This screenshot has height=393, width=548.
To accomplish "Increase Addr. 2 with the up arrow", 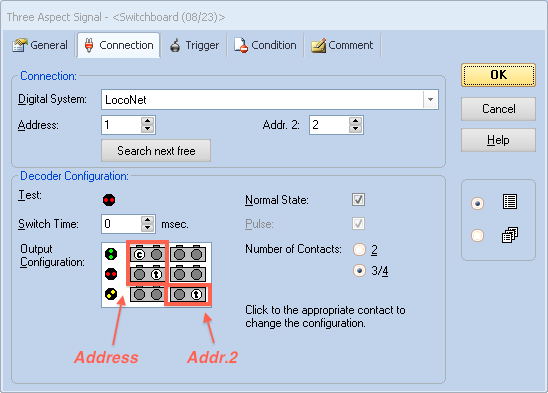I will pyautogui.click(x=355, y=121).
